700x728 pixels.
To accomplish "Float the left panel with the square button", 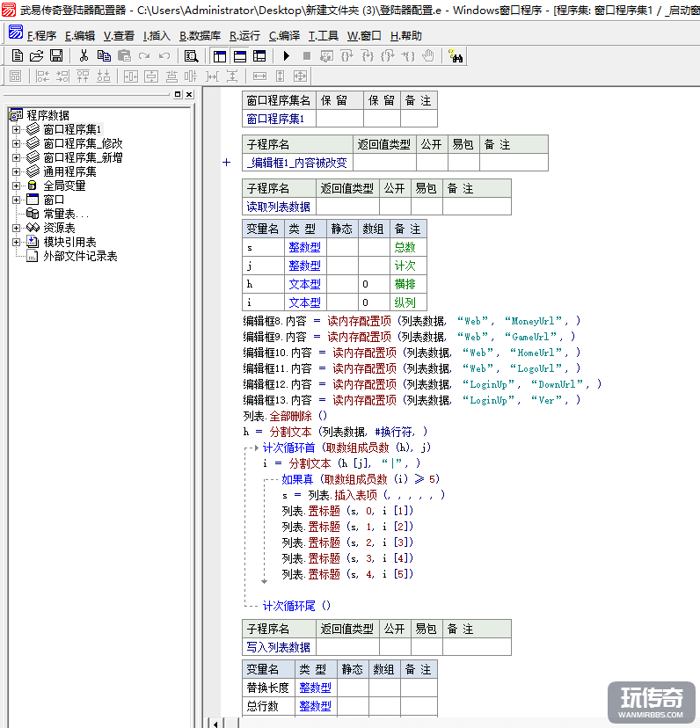I will click(178, 94).
